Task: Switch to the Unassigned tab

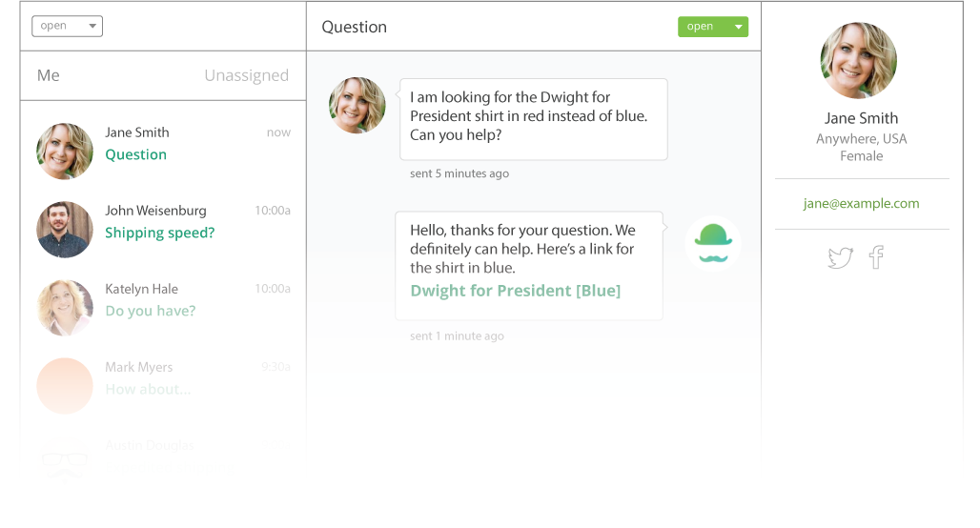Action: (246, 75)
